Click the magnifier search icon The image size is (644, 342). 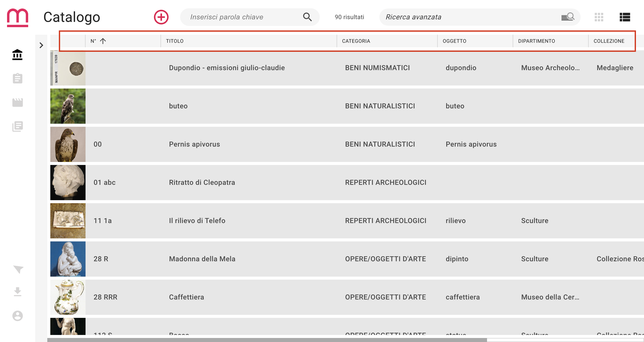(x=307, y=17)
